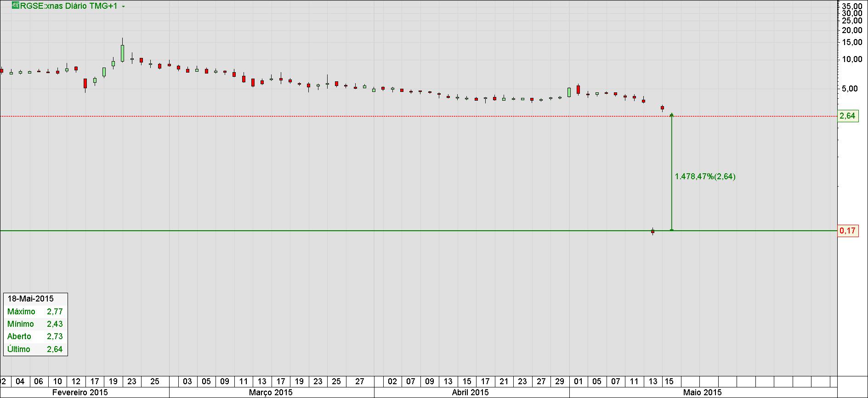The image size is (868, 398).
Task: Click the "30,00" price axis label
Action: point(852,13)
